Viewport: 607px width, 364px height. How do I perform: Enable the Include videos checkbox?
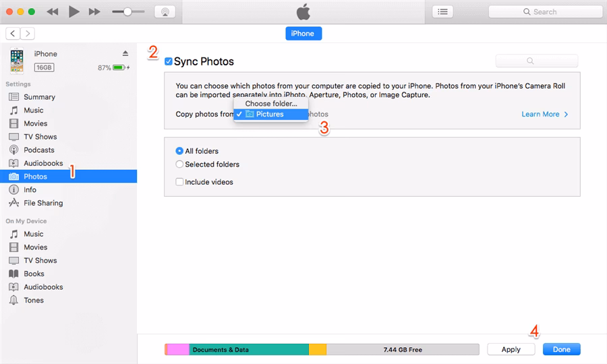[x=179, y=182]
